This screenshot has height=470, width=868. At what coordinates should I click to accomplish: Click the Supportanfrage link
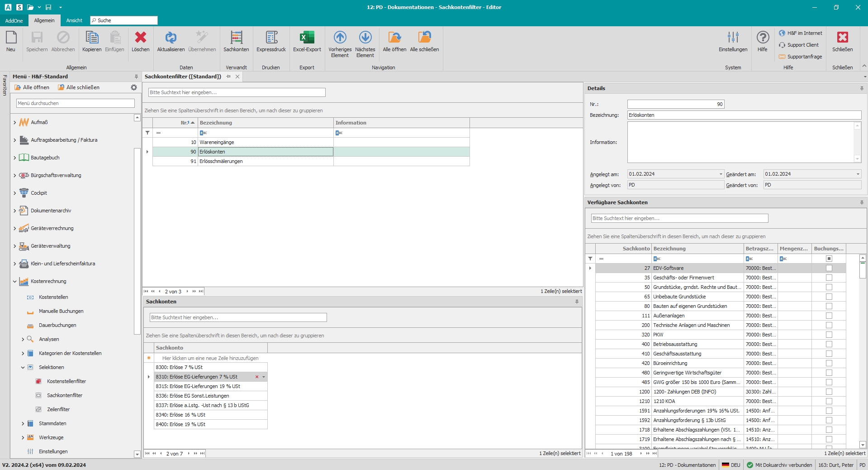(x=804, y=57)
